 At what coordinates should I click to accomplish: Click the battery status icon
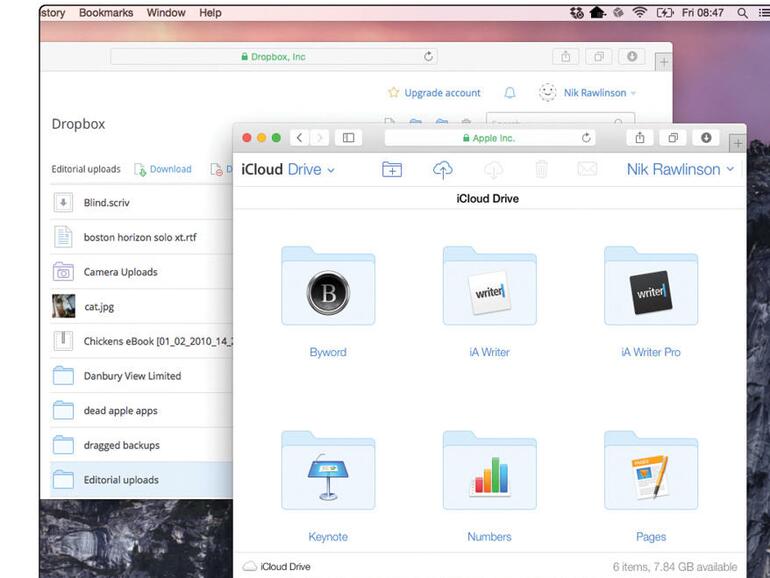(x=665, y=12)
